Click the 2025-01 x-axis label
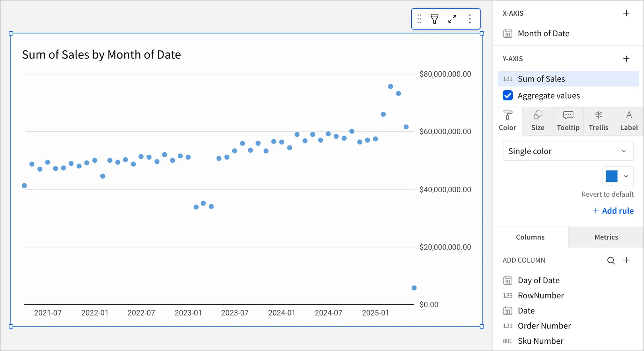The image size is (644, 351). pos(376,313)
